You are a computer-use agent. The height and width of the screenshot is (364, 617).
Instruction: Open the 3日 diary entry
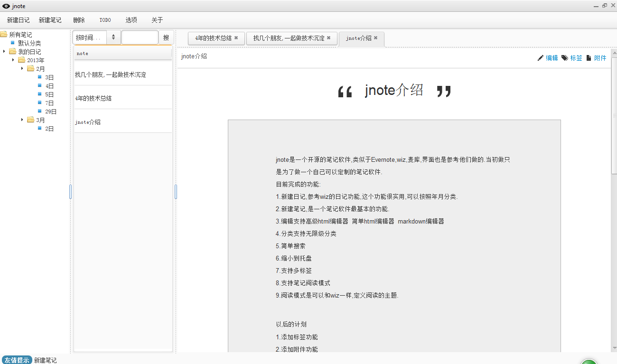coord(49,77)
